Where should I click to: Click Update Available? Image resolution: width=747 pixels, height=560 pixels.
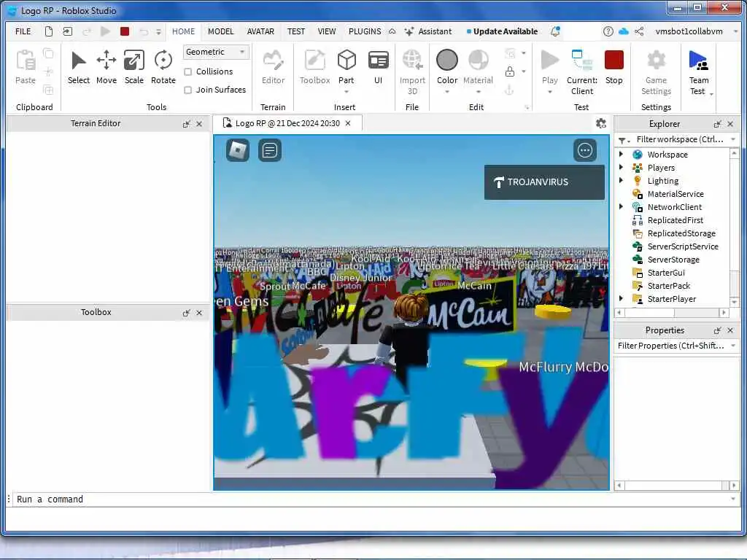[502, 31]
